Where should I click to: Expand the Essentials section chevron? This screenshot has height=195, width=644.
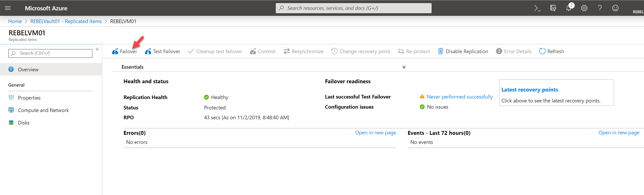(404, 67)
